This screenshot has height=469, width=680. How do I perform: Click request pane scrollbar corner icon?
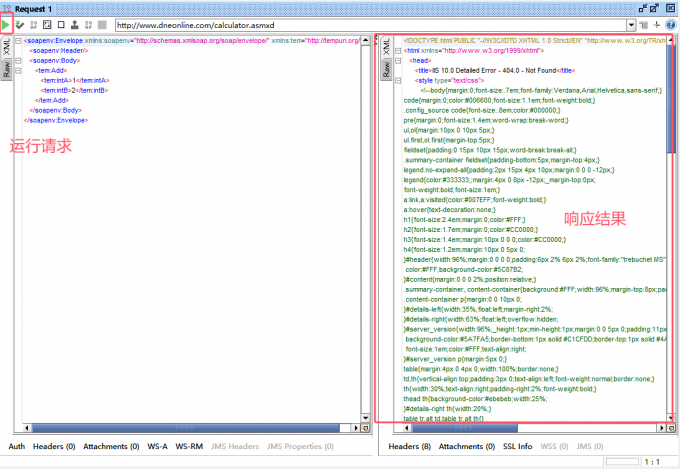click(366, 428)
